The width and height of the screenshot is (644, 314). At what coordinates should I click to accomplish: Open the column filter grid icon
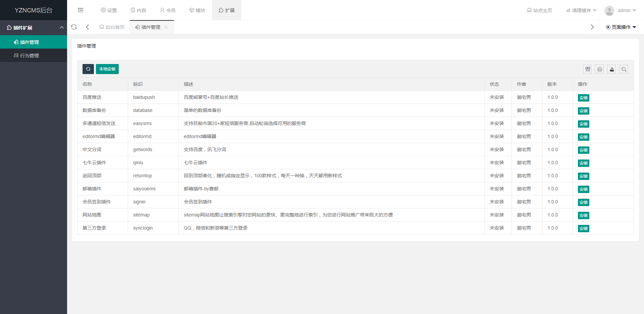[588, 69]
